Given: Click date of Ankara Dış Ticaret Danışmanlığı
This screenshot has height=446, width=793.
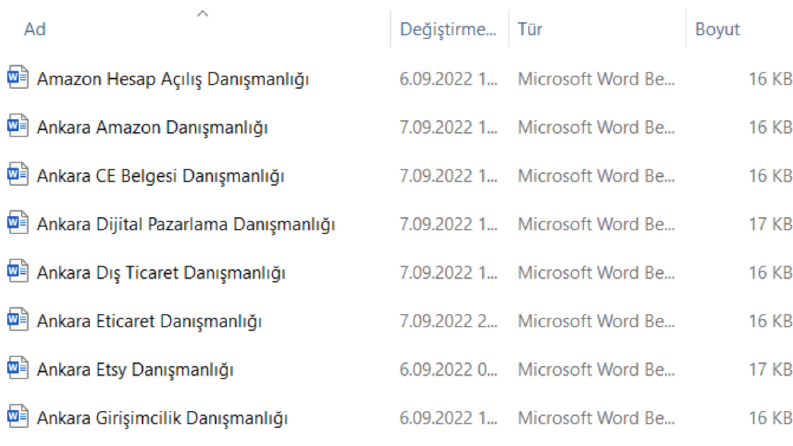Looking at the screenshot, I should pyautogui.click(x=449, y=273).
